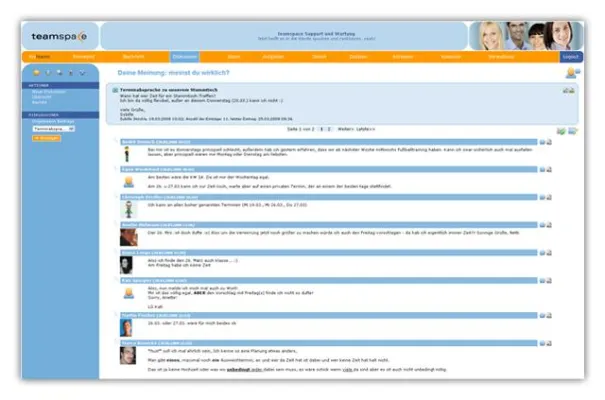The width and height of the screenshot is (605, 400).
Task: Click green figure avatar on 'Ich kann an allen' post
Action: point(129,209)
